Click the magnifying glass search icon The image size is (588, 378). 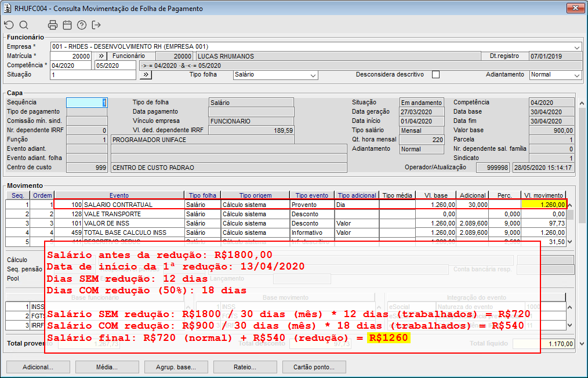[x=24, y=25]
